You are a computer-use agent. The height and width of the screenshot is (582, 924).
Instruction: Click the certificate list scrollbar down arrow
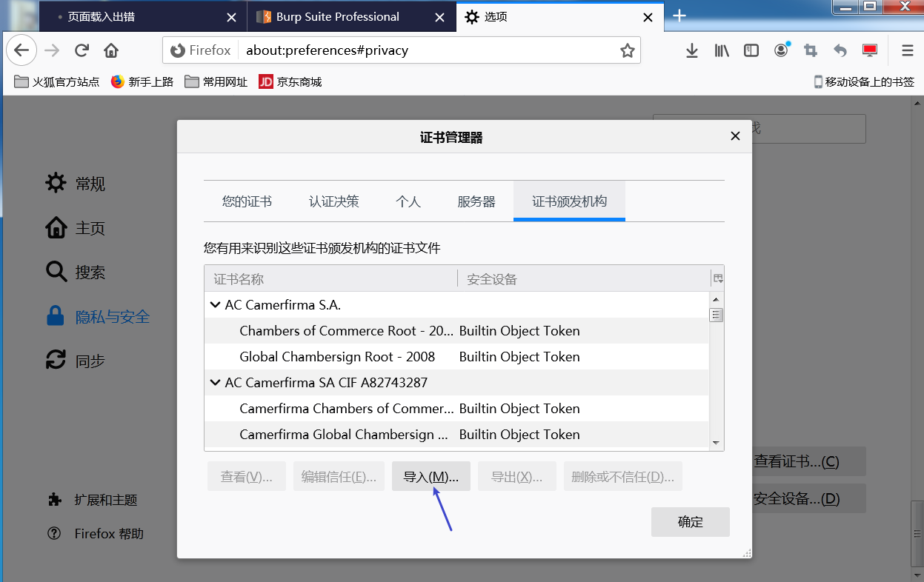[716, 443]
